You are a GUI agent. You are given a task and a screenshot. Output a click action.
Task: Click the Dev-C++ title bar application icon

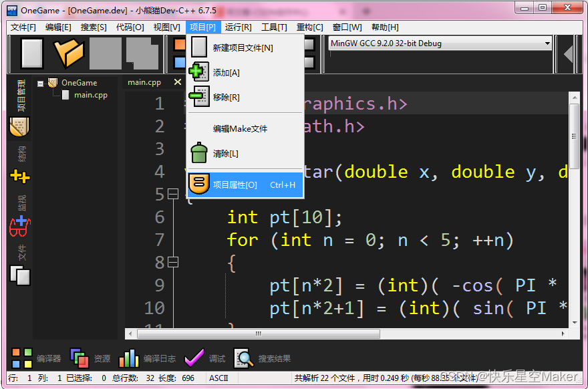click(x=12, y=10)
